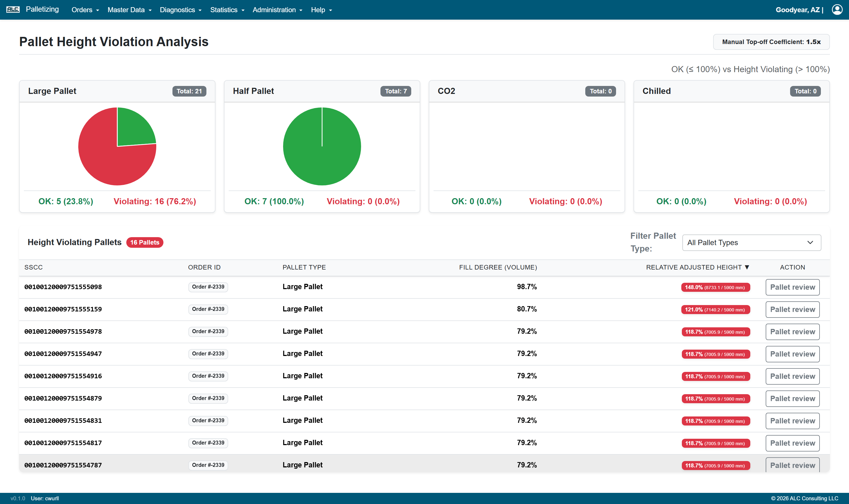The image size is (849, 504).
Task: Click the Manual Top-off Coefficient 1.5x box
Action: click(771, 42)
